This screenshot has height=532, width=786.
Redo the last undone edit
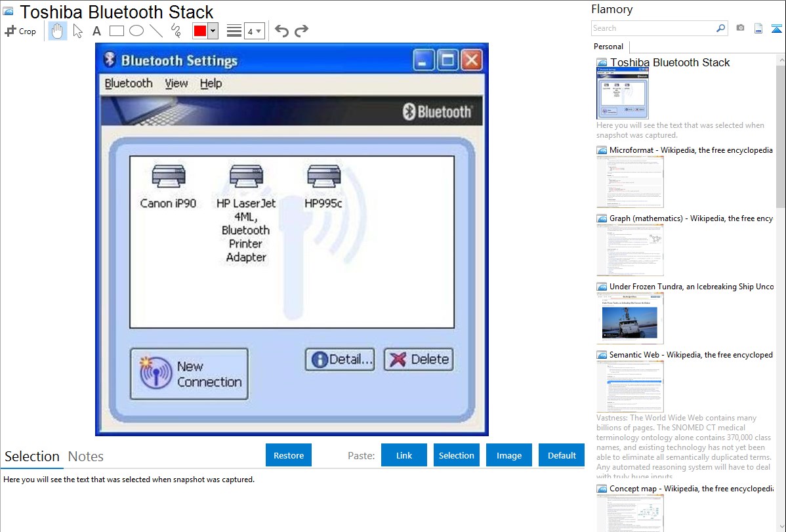click(x=301, y=31)
